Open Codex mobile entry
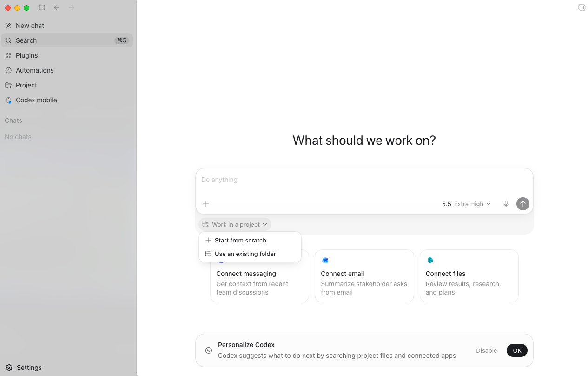The image size is (588, 376). coord(67,100)
